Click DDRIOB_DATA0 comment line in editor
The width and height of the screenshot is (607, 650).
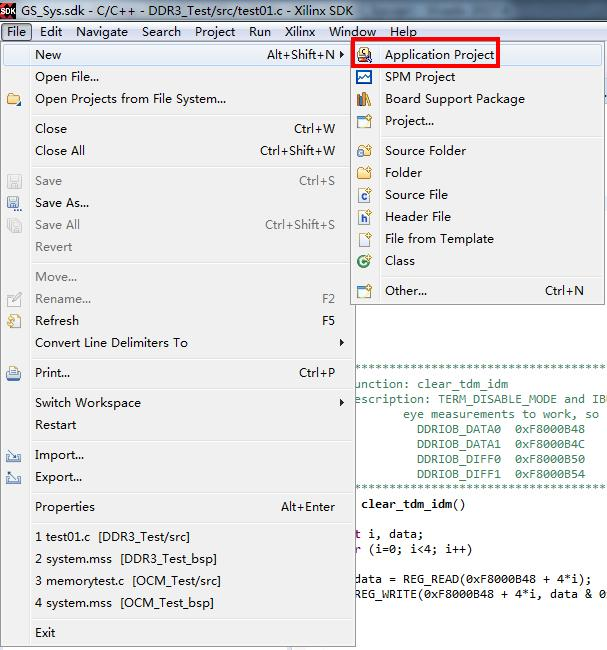tap(501, 429)
